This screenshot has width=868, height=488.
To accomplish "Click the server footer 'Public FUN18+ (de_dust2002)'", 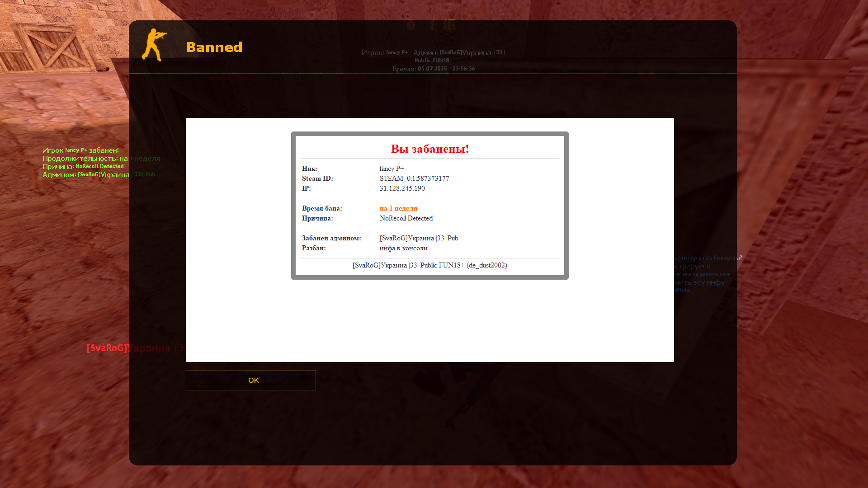I will pyautogui.click(x=464, y=265).
